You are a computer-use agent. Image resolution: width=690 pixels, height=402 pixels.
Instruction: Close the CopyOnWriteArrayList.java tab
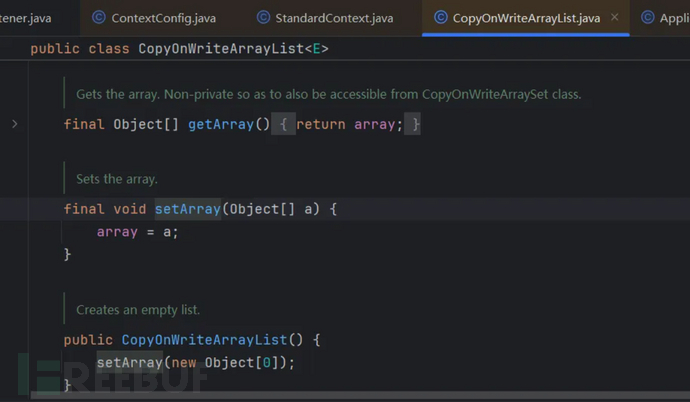tap(614, 18)
